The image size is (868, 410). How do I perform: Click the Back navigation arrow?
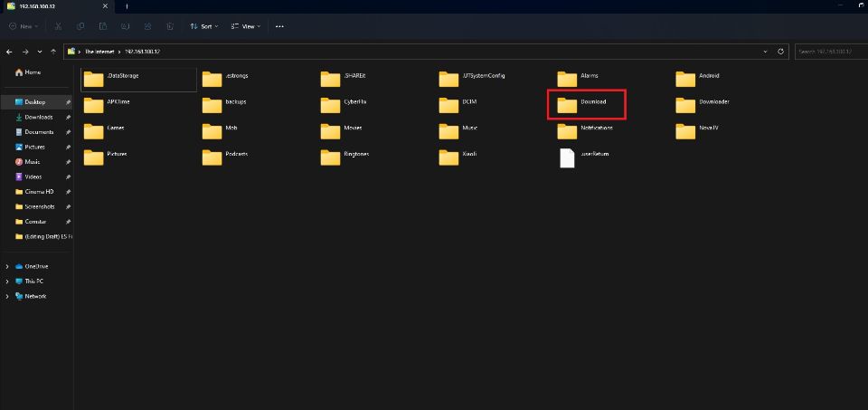pyautogui.click(x=9, y=52)
